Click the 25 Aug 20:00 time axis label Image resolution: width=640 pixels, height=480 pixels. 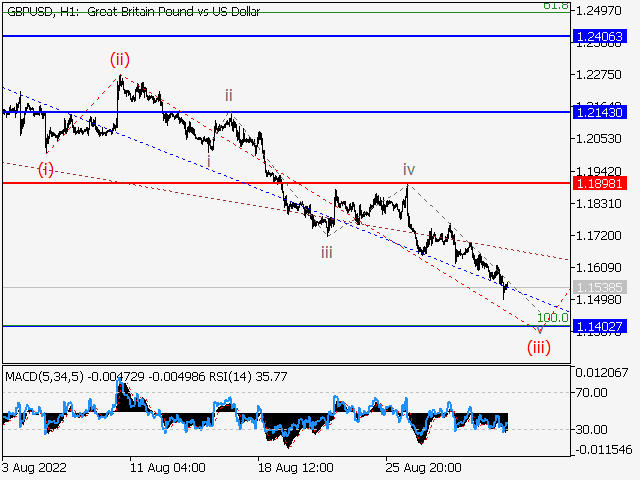pyautogui.click(x=424, y=467)
